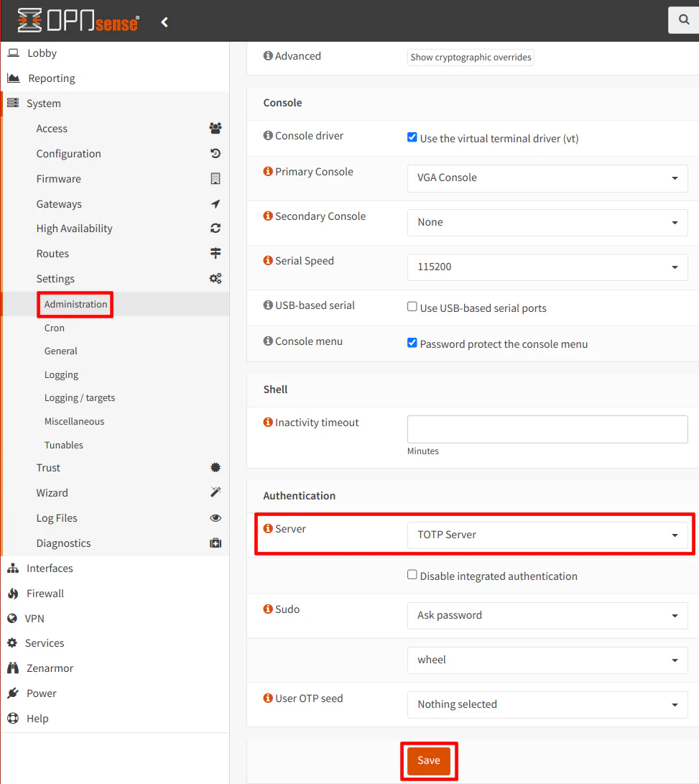Screen dimensions: 699x784
Task: Go to Miscellaneous settings page
Action: click(74, 422)
